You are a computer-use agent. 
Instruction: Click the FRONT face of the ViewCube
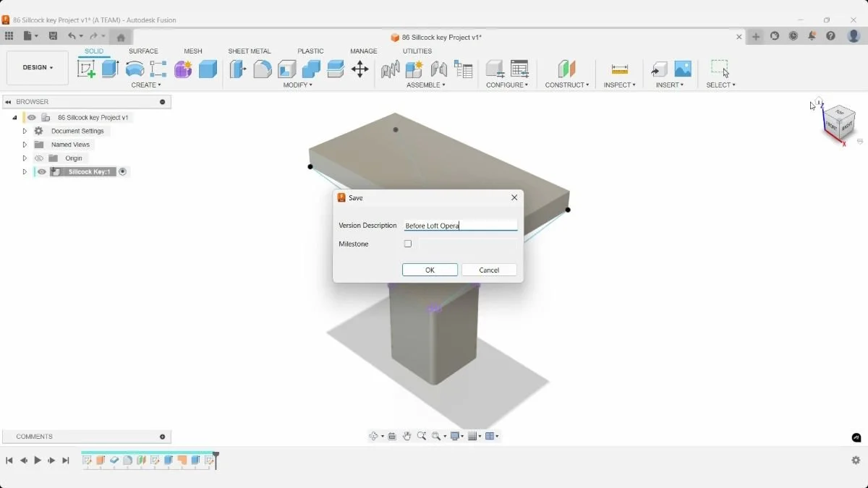pyautogui.click(x=832, y=127)
